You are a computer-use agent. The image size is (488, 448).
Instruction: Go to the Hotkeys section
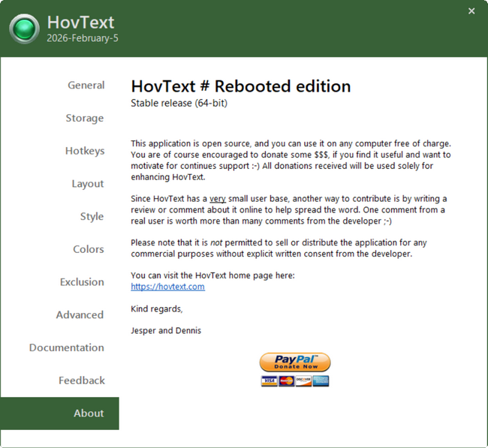pyautogui.click(x=84, y=151)
